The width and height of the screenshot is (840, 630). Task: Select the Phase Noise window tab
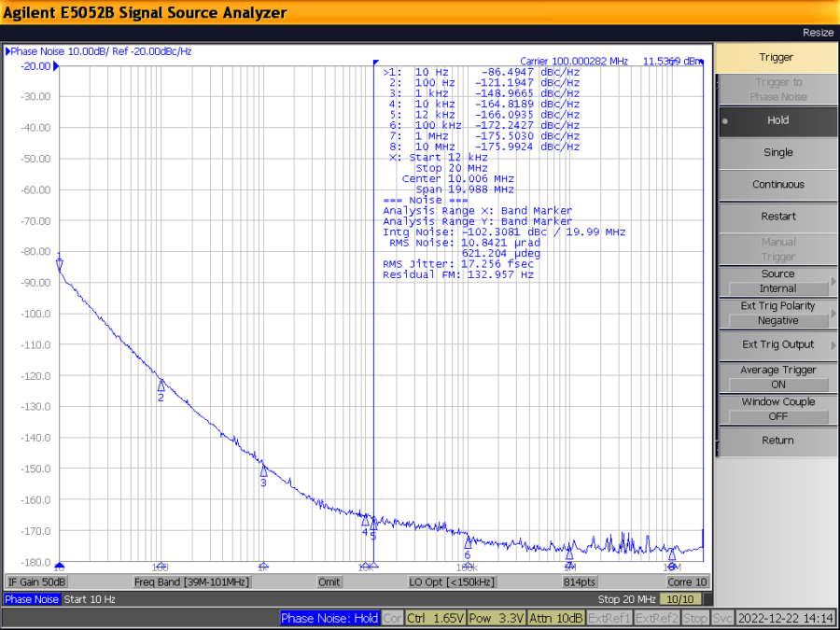(x=33, y=599)
